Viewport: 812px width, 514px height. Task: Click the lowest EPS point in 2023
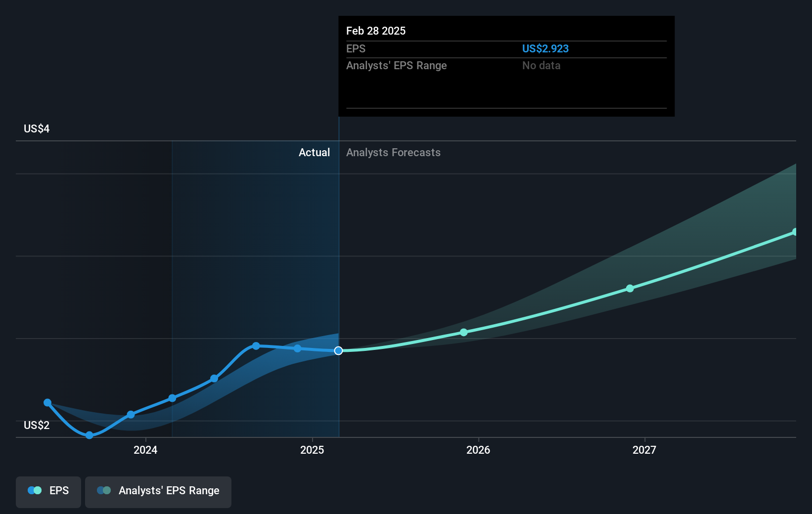89,435
